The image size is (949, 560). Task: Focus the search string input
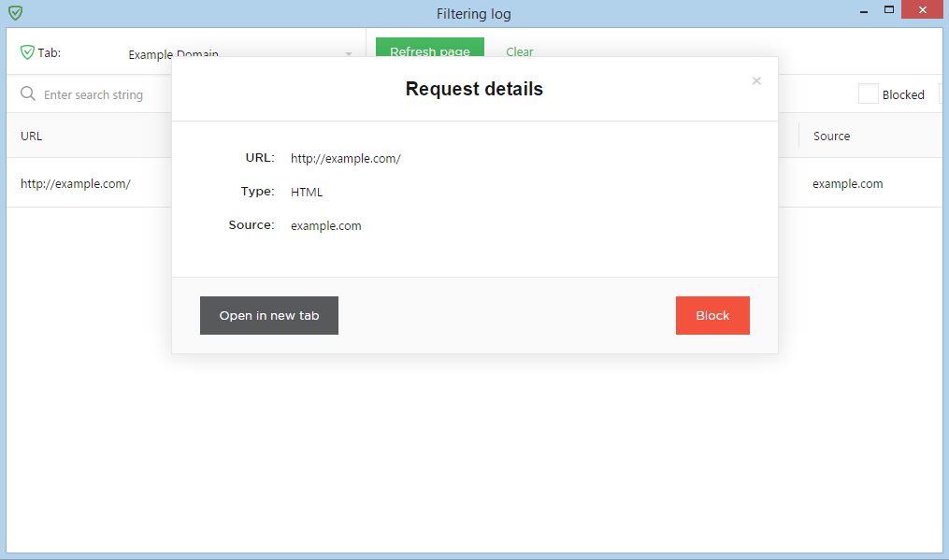[93, 94]
